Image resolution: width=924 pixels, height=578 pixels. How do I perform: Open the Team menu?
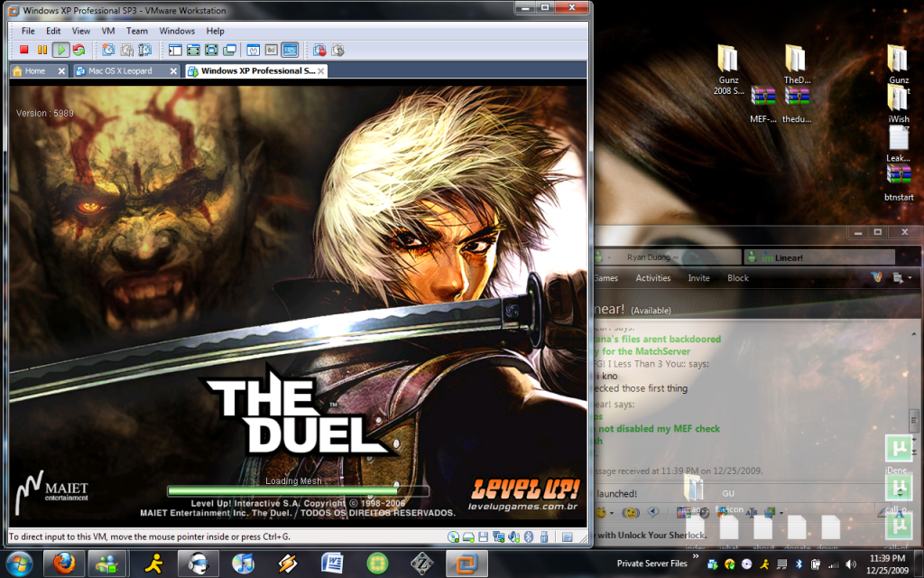[137, 31]
